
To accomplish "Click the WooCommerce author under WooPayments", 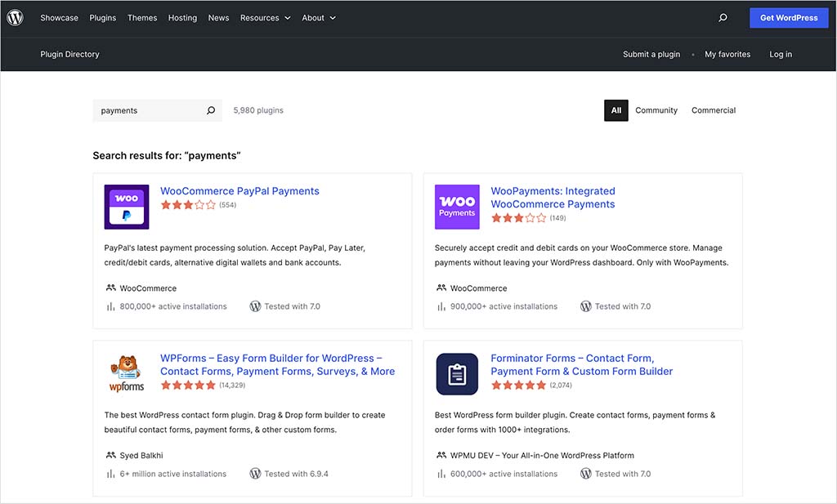I will 478,288.
